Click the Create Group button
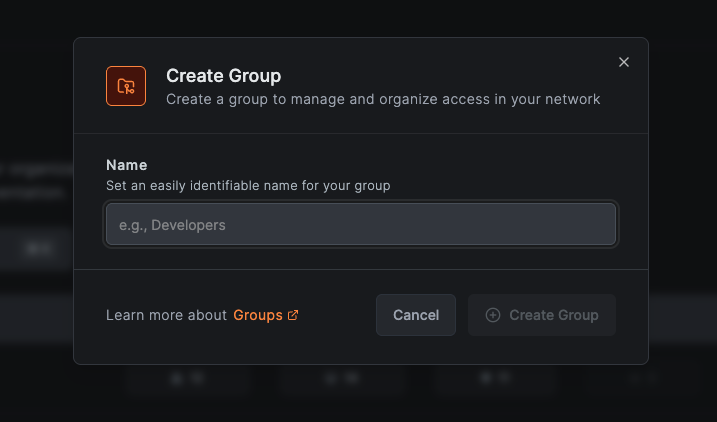 541,315
